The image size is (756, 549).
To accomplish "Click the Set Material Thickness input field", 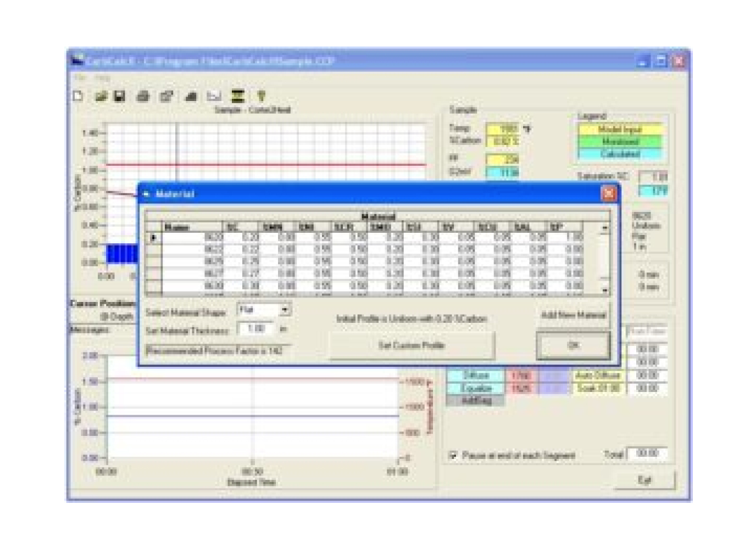I will coord(256,329).
